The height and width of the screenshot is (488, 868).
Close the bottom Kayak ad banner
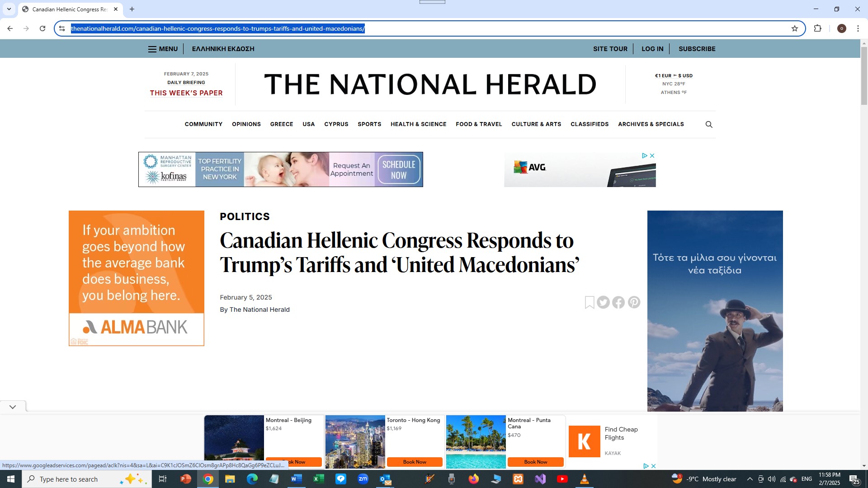(653, 466)
